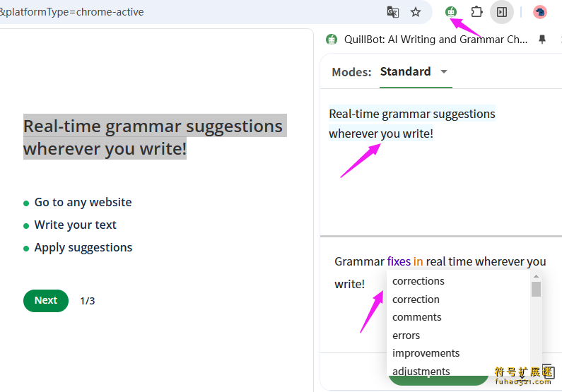Click the input text in QuillBot panel
Screen dimensions: 562x392
(x=412, y=124)
